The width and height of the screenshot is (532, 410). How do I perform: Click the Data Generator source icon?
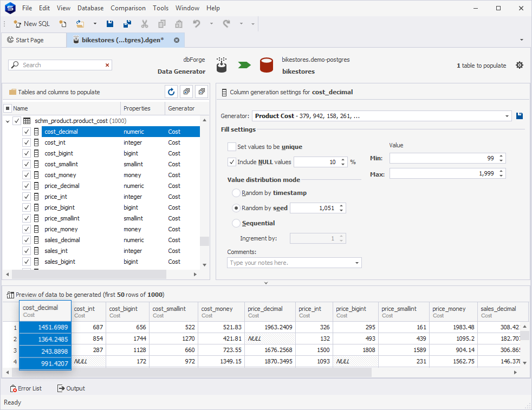tap(222, 65)
